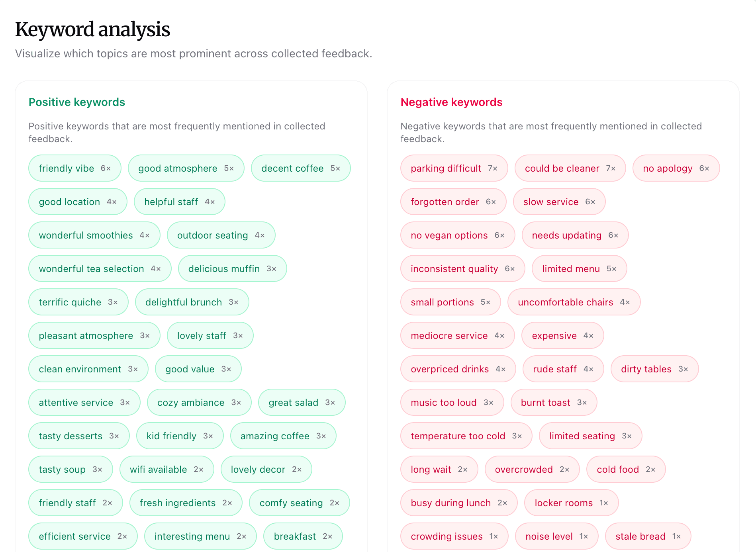The image size is (756, 552).
Task: Select the "decent coffee" keyword tag
Action: click(300, 168)
